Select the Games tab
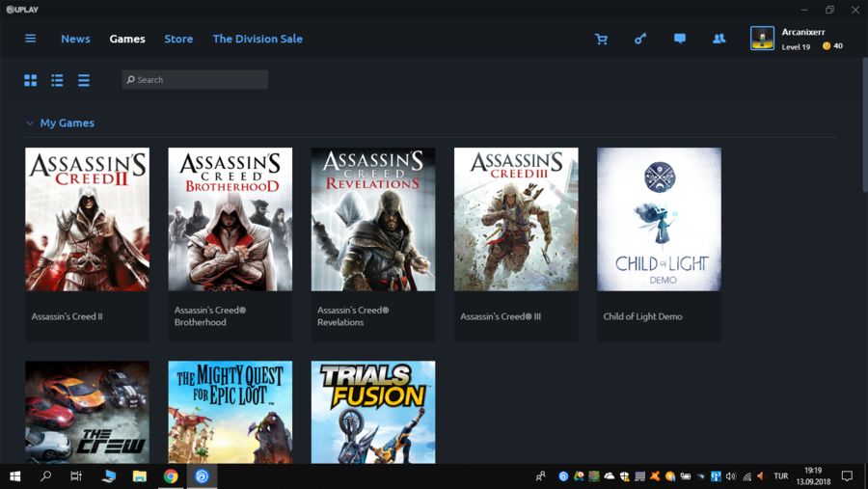 click(x=127, y=39)
